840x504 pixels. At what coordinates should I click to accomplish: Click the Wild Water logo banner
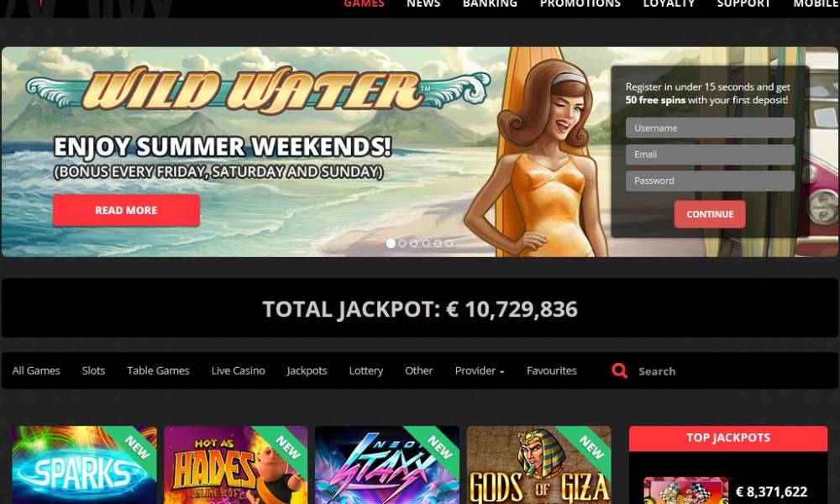tap(257, 90)
